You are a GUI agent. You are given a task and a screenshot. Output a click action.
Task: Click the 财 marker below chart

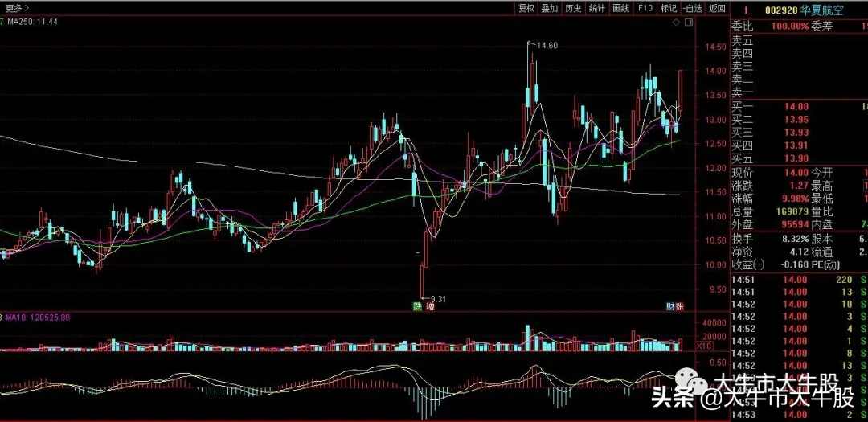(x=669, y=306)
